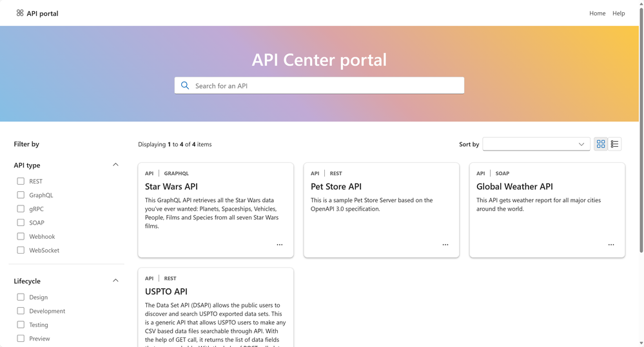
Task: Go to Home in top navigation
Action: tap(597, 13)
